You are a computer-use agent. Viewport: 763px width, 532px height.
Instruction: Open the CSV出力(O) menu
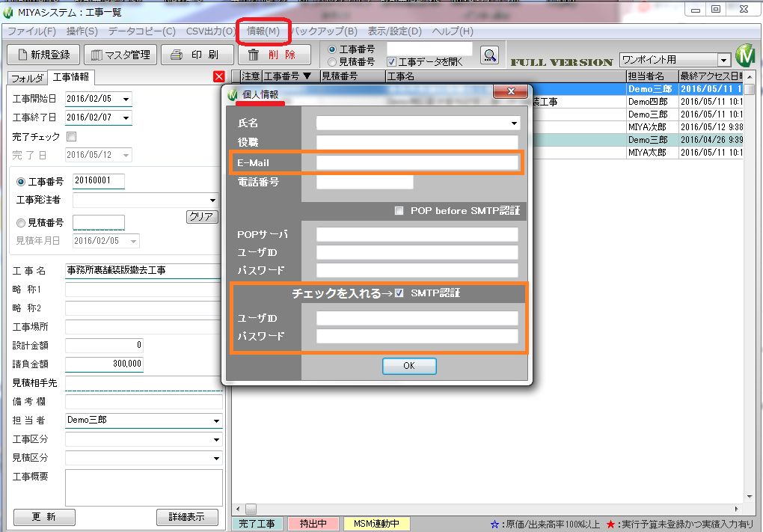point(211,31)
